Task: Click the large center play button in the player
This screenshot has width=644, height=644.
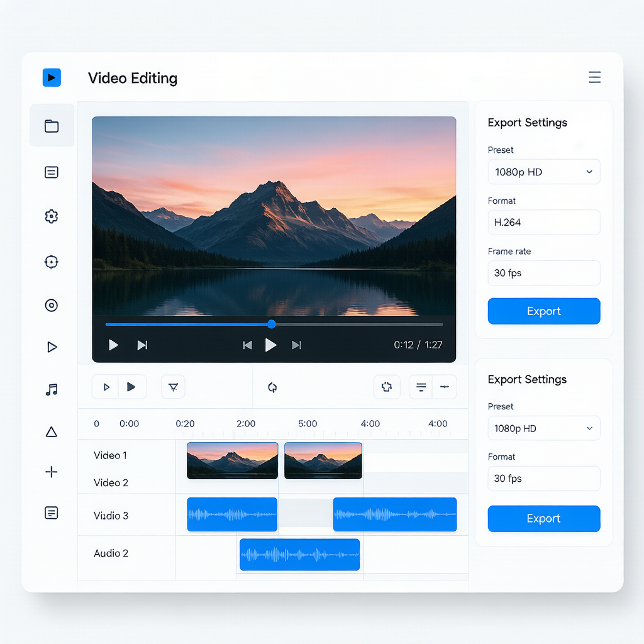Action: point(270,345)
